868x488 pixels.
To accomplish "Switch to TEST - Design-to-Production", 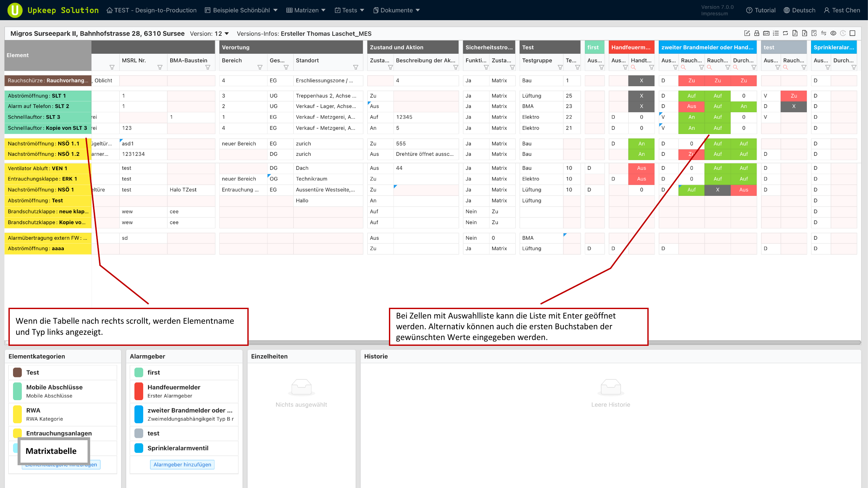I will [x=152, y=10].
